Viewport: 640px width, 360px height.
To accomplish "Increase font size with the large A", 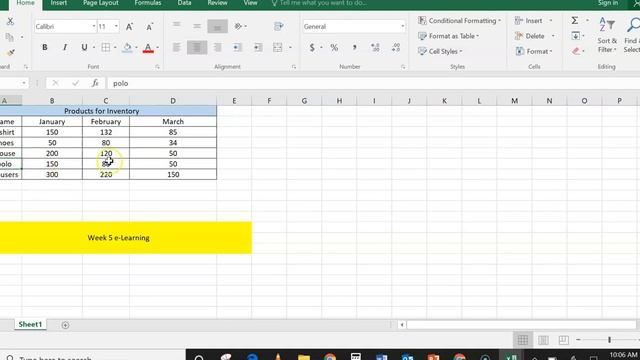I will point(129,27).
